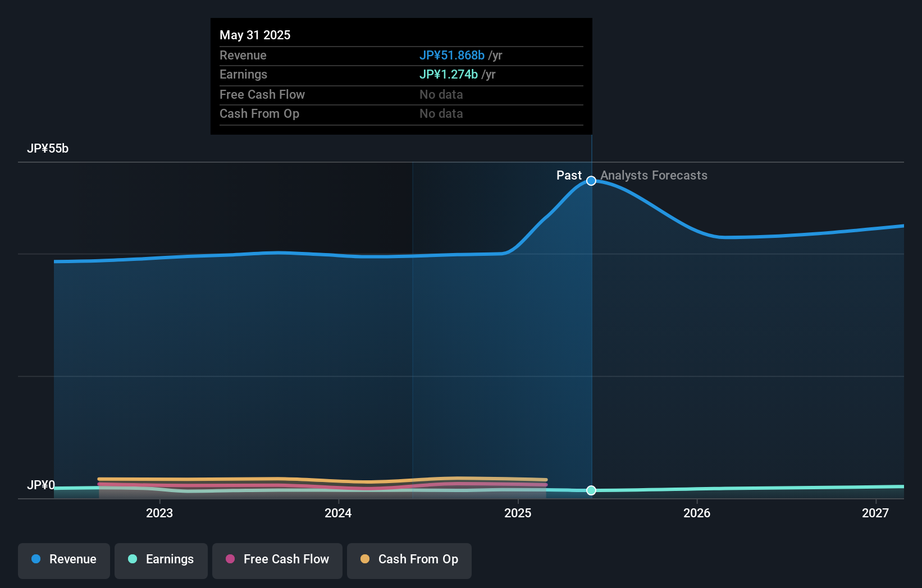Click the 2026 x-axis label
Screen dimensions: 922x588
tap(697, 513)
